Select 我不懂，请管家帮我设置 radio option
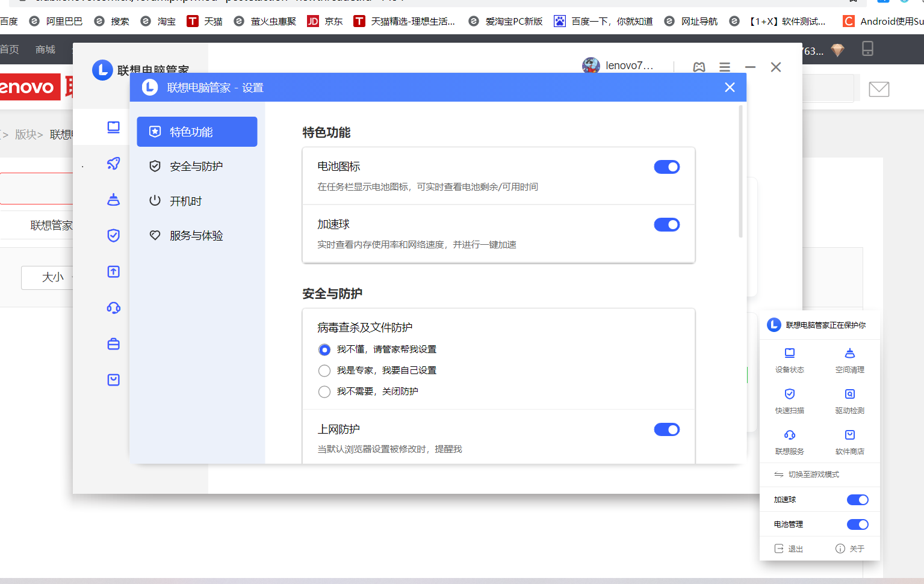The height and width of the screenshot is (584, 924). coord(324,349)
